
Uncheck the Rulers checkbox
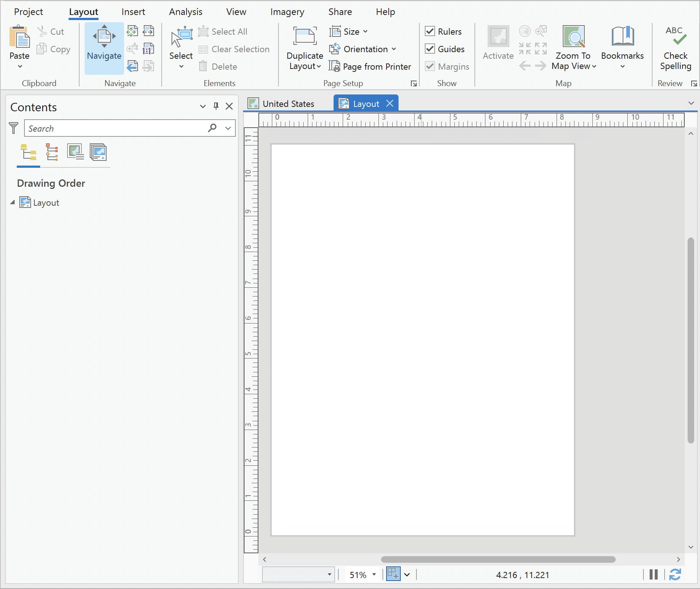pyautogui.click(x=430, y=31)
